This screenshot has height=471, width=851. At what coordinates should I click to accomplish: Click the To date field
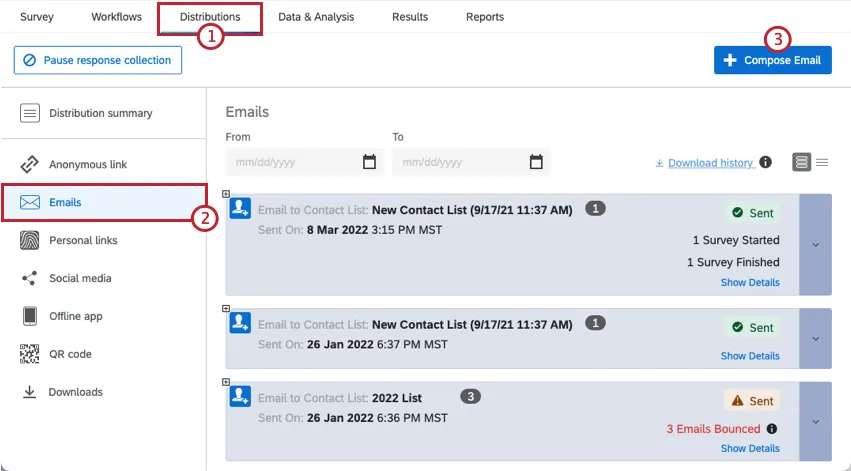tap(471, 162)
